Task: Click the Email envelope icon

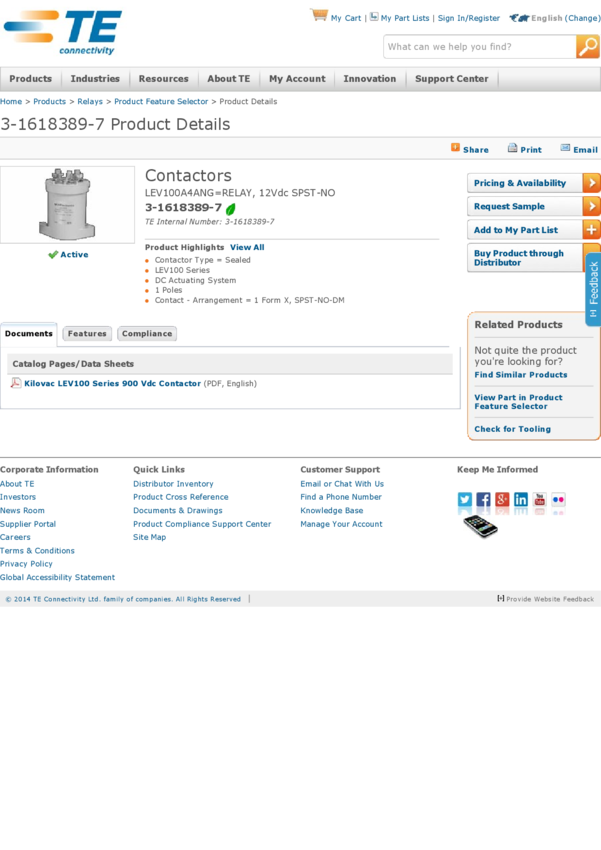Action: [x=565, y=147]
